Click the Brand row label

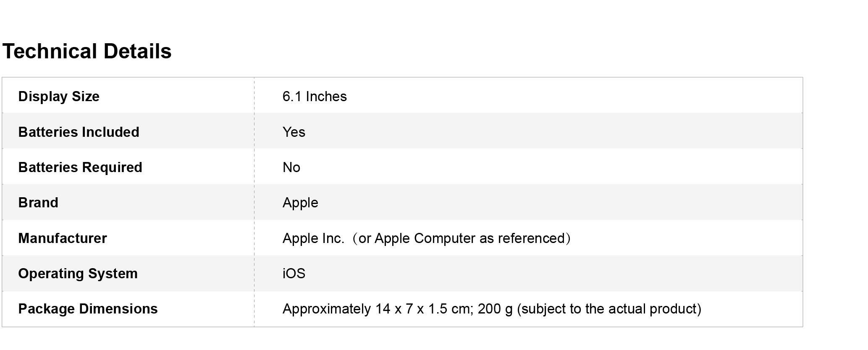(x=38, y=203)
